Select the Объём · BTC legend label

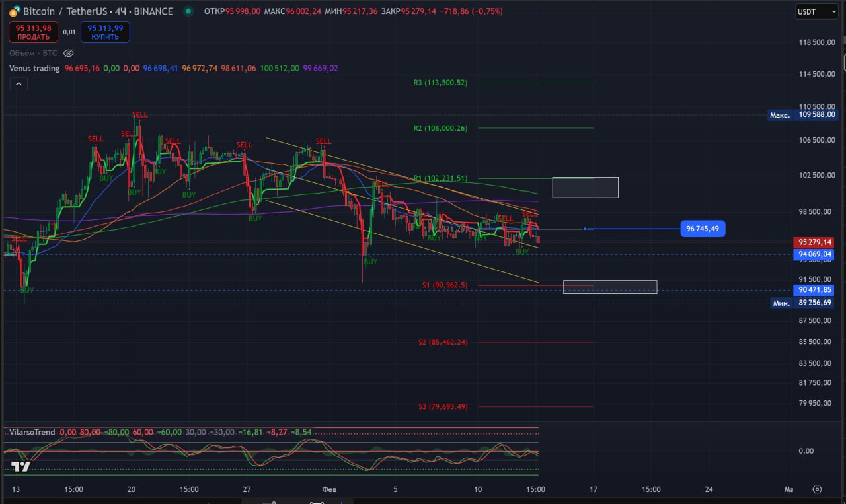(x=33, y=53)
